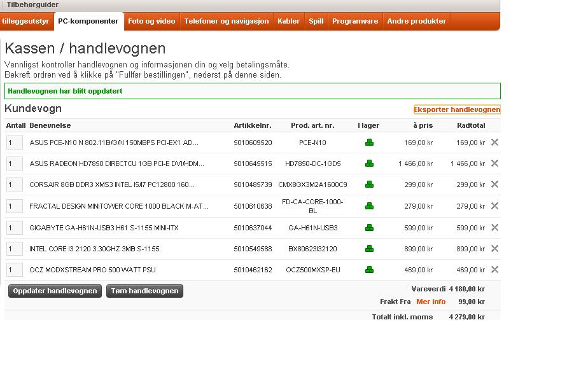
Task: Click Eksporter handlevognen link
Action: pyautogui.click(x=457, y=109)
